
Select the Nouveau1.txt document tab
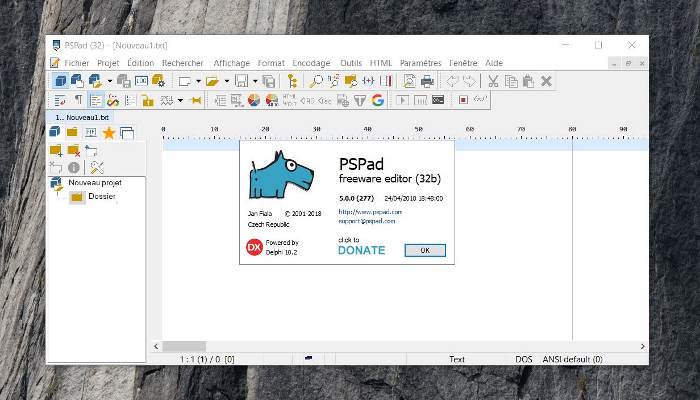point(82,117)
